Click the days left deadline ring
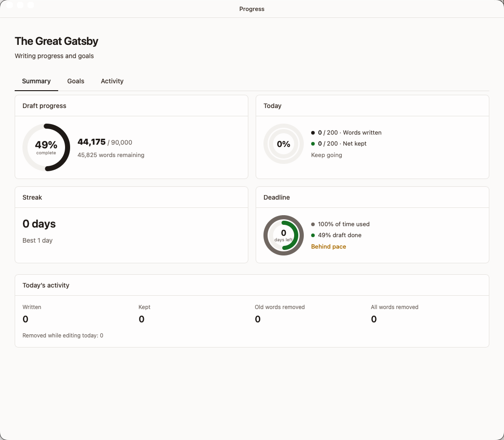This screenshot has width=504, height=440. pyautogui.click(x=284, y=235)
